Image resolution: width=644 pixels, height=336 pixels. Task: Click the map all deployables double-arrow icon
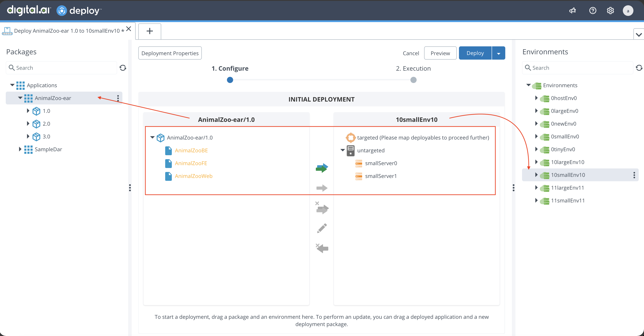322,168
